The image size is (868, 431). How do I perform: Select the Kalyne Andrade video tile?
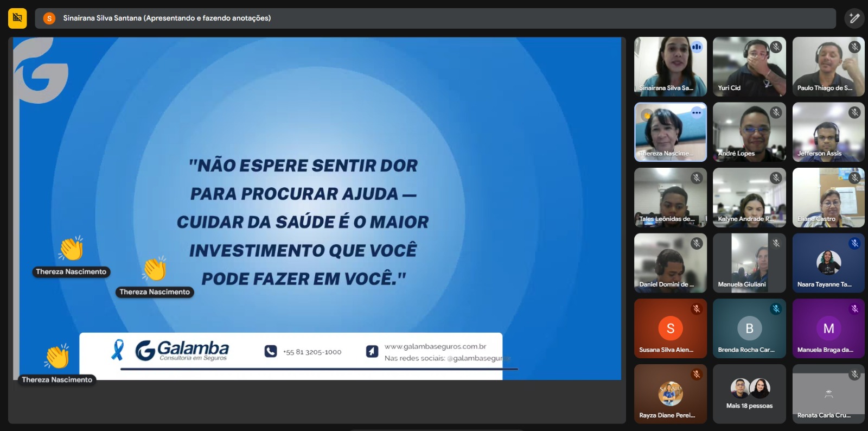(x=749, y=198)
